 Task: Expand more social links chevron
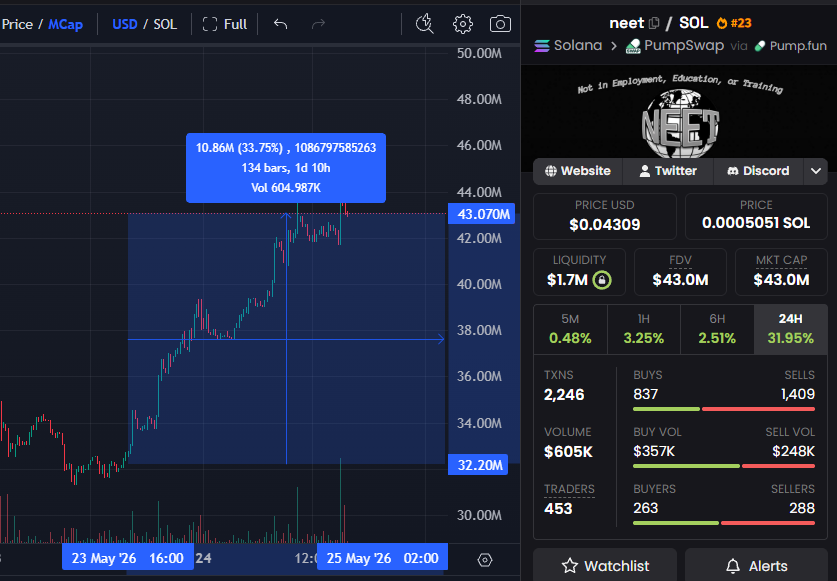coord(815,171)
